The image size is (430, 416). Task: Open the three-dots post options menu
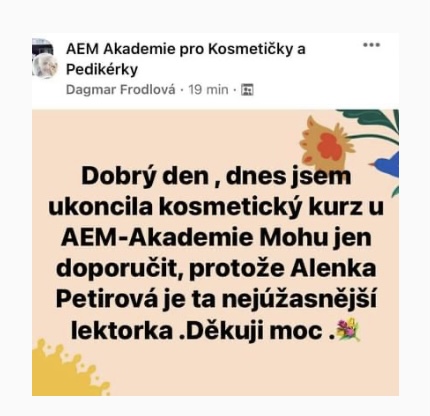click(371, 45)
